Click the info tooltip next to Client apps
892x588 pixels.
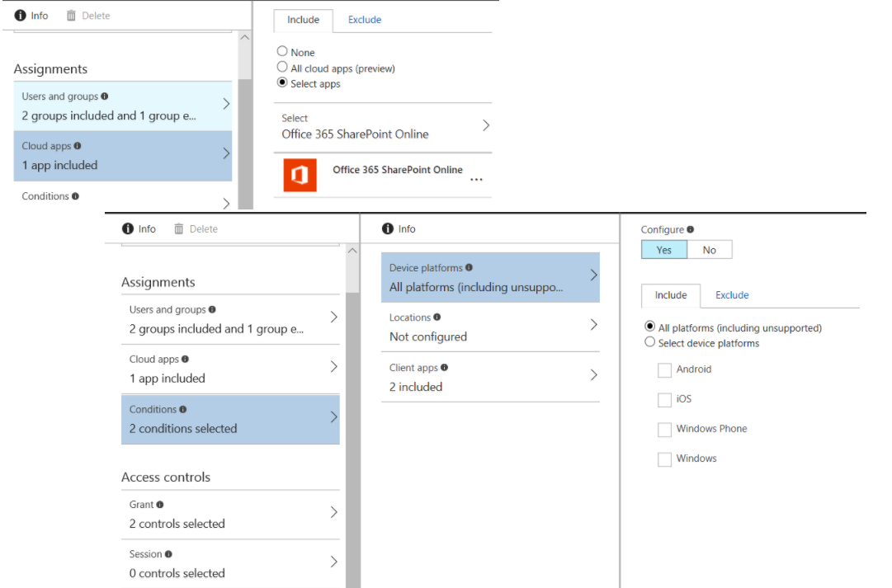point(444,367)
